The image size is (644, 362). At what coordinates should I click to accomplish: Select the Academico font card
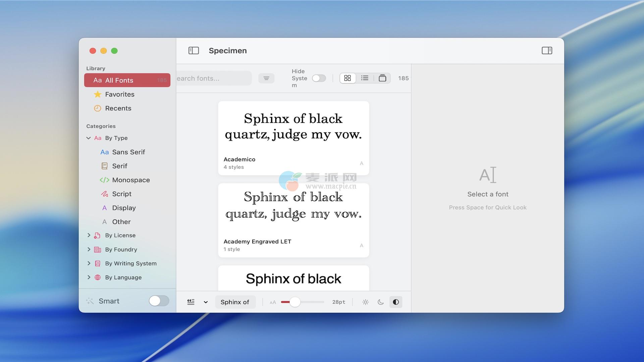click(293, 138)
